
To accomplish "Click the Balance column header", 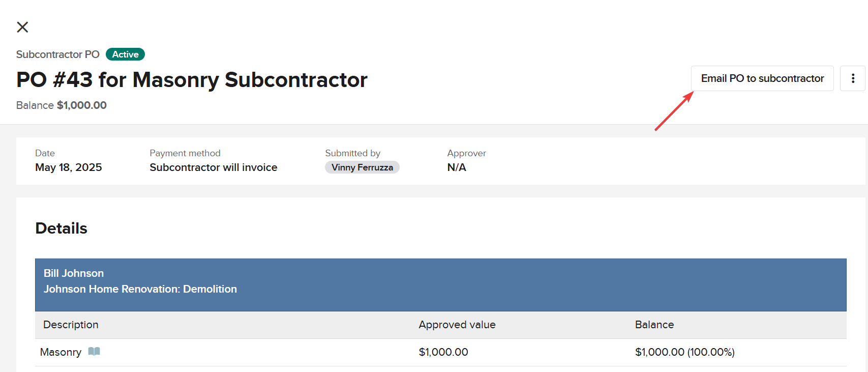I will (654, 325).
